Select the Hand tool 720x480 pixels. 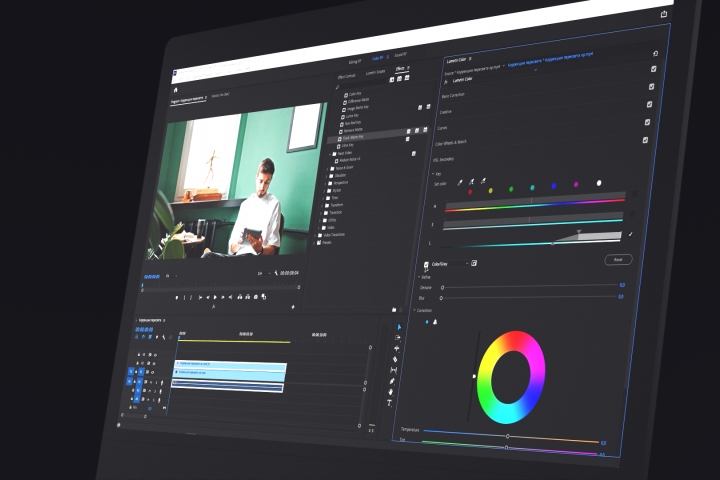pos(391,392)
